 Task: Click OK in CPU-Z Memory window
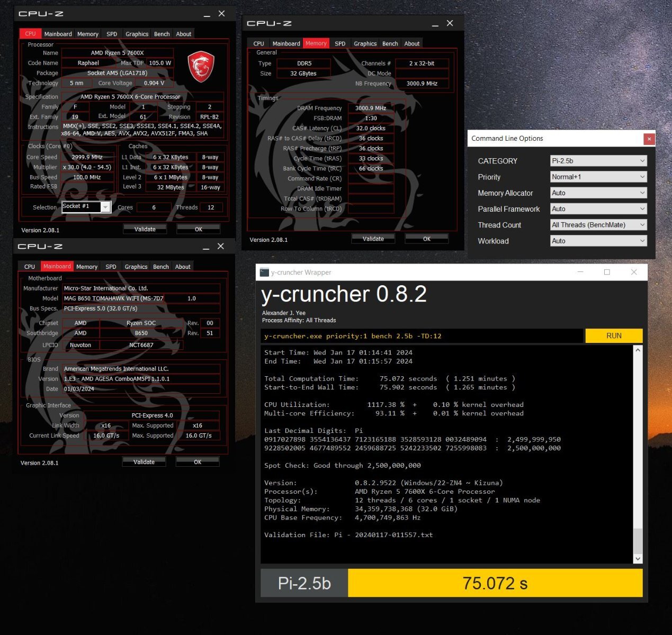(x=427, y=239)
